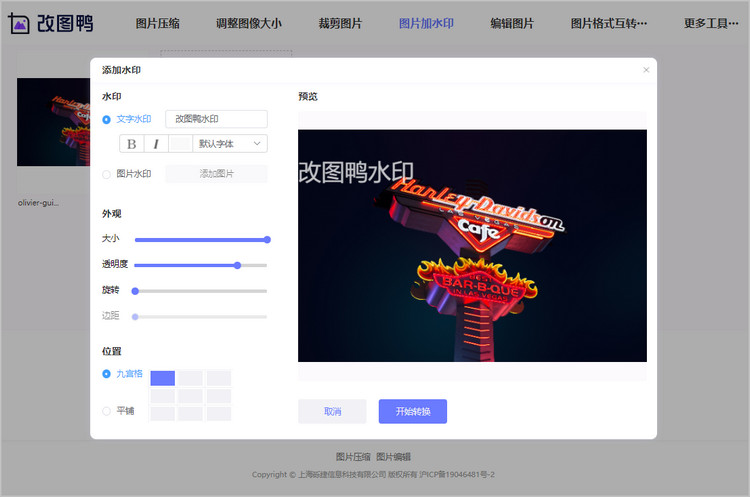The image size is (750, 497).
Task: Click the watermark text input field
Action: [216, 119]
